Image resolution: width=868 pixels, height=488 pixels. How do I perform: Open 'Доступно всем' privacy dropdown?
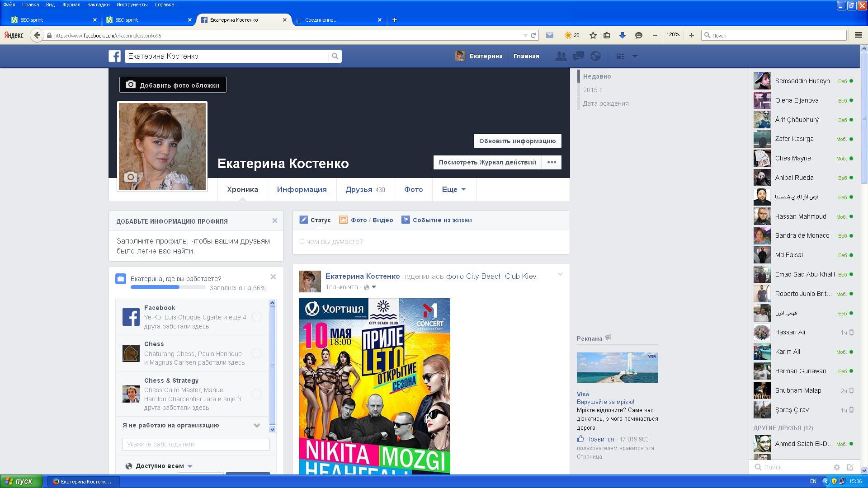point(159,466)
